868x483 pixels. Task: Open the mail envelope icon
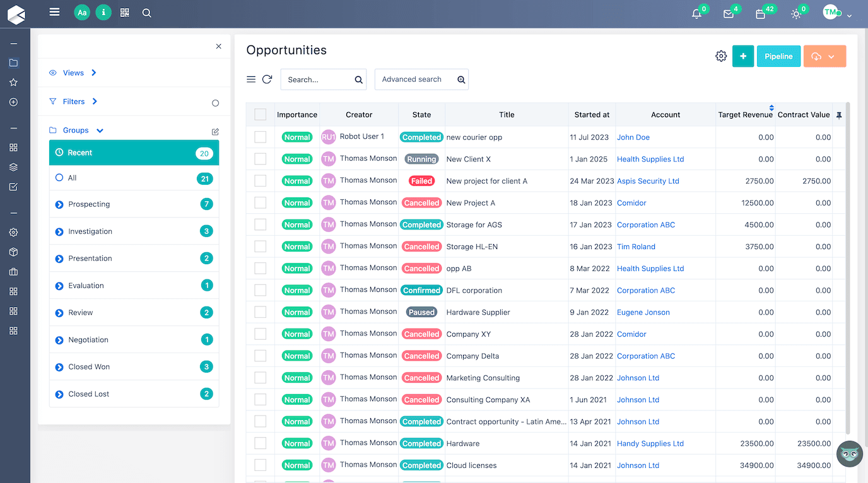click(x=729, y=14)
